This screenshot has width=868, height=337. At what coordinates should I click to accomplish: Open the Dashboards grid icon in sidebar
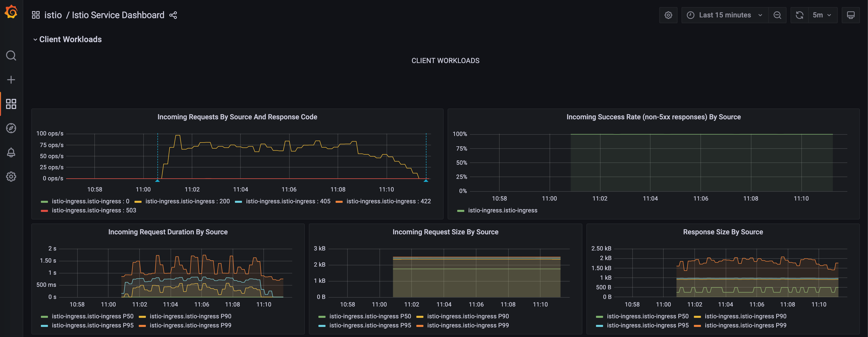pos(11,104)
